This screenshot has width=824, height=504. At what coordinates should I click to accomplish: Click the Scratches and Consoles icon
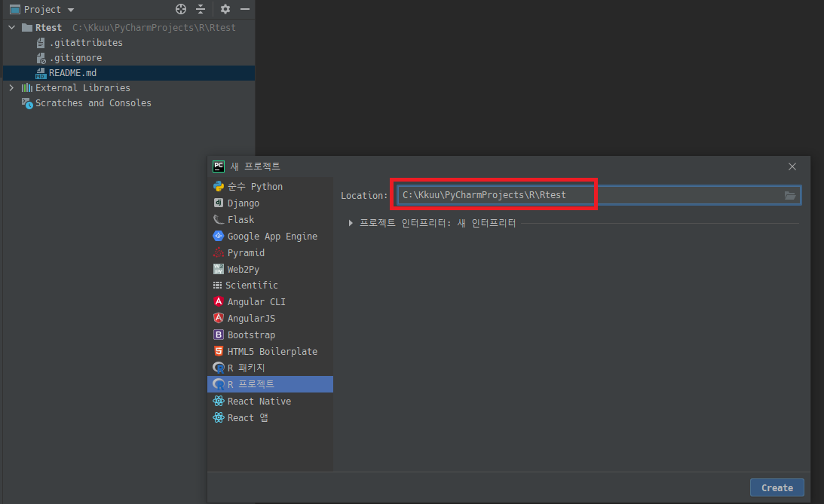click(27, 103)
